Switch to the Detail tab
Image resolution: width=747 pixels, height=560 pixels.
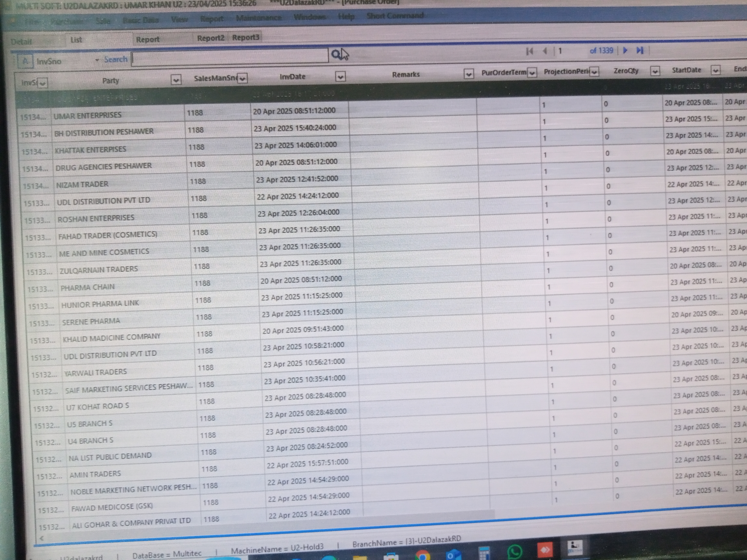coord(21,41)
